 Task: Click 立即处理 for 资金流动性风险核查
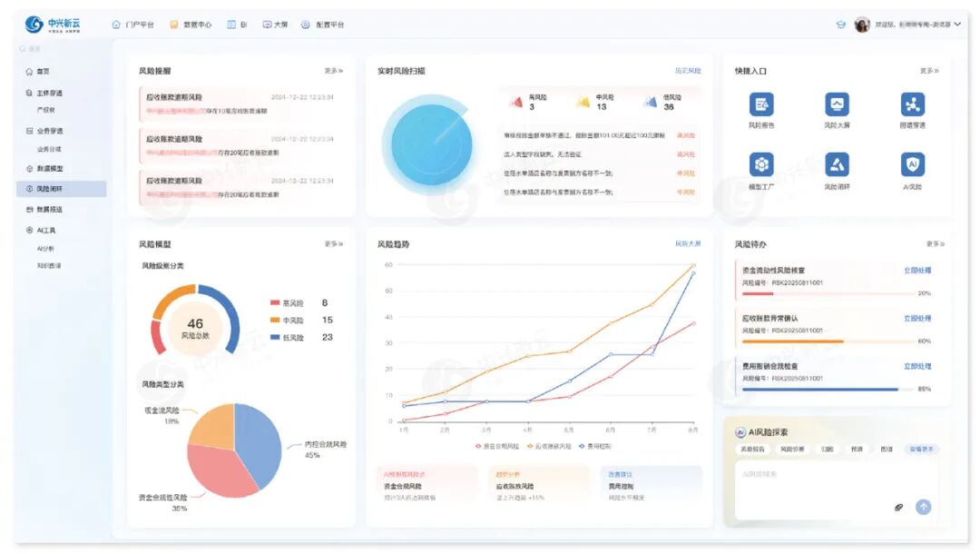coord(916,271)
